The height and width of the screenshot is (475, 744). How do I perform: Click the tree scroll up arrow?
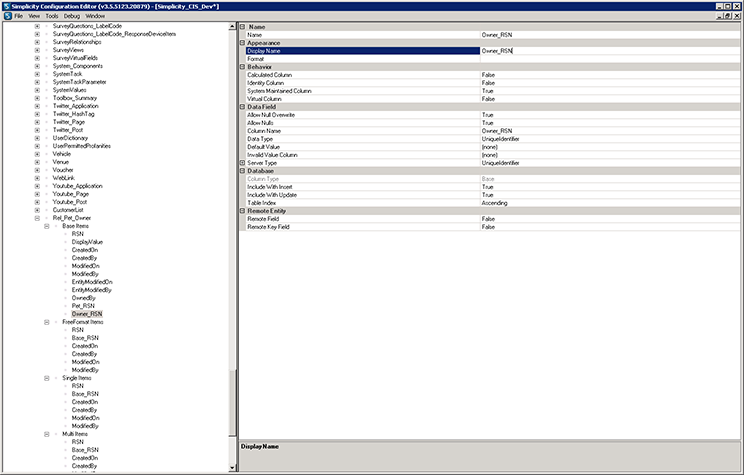pos(232,27)
